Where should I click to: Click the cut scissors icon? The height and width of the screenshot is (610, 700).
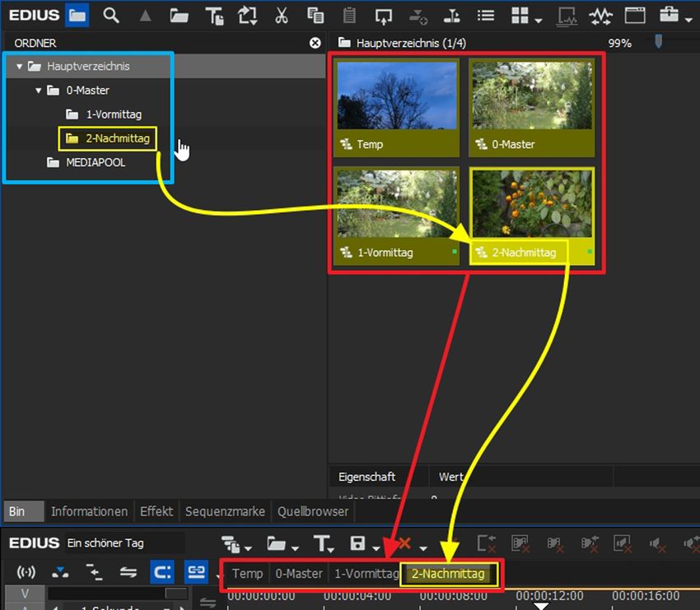pyautogui.click(x=282, y=15)
